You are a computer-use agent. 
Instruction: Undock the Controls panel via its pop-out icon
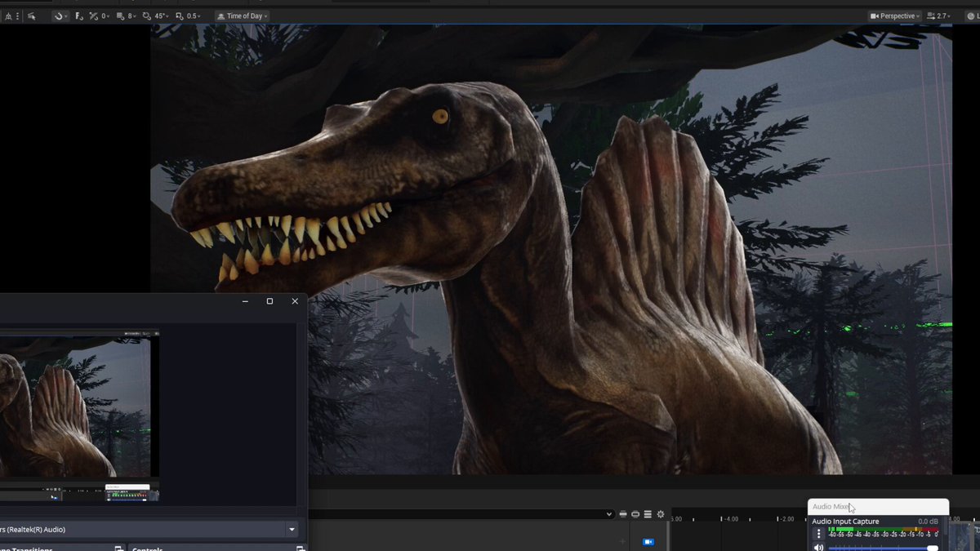point(300,549)
